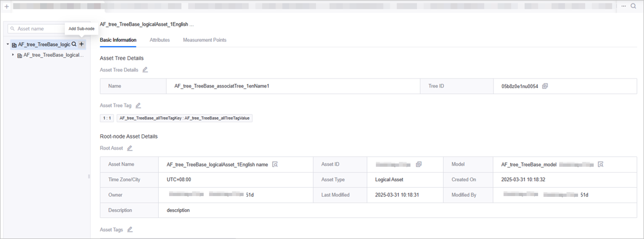Viewport: 644px width, 239px height.
Task: Open the top-right search icon
Action: (633, 6)
